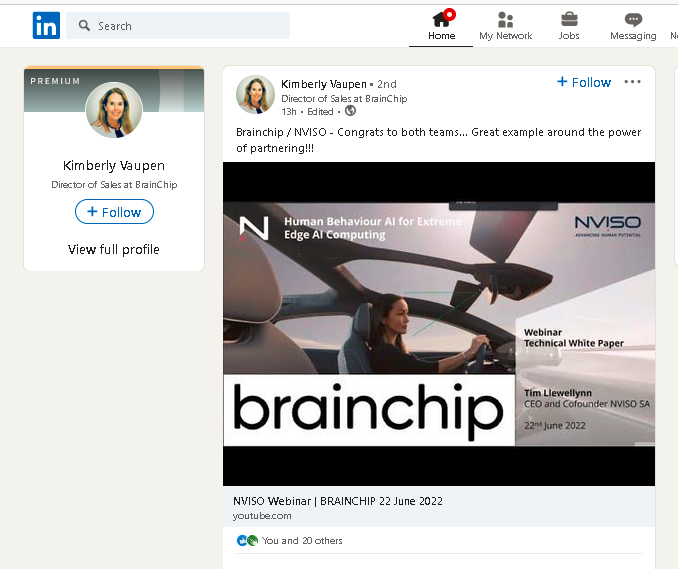Focus the Search input field
The width and height of the screenshot is (678, 569).
[178, 26]
